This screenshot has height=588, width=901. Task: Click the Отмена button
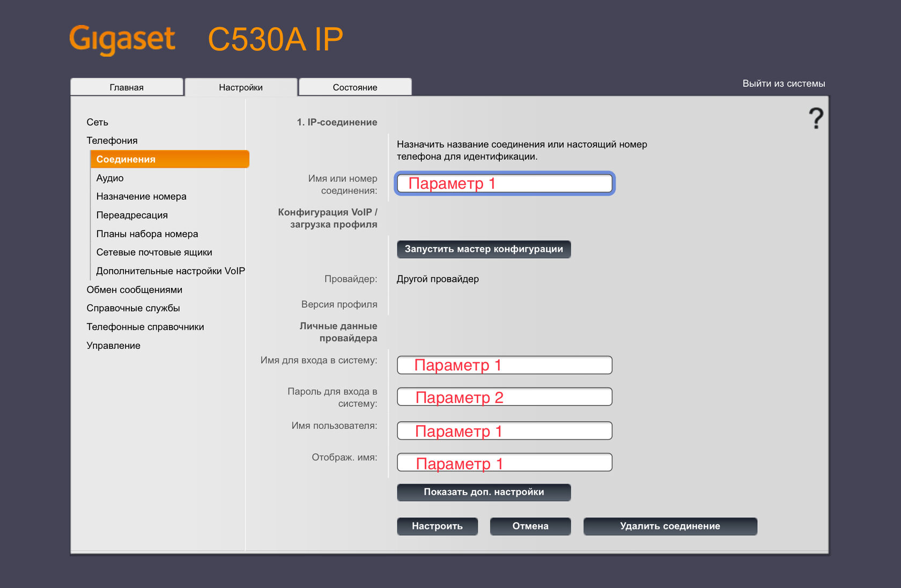coord(530,526)
